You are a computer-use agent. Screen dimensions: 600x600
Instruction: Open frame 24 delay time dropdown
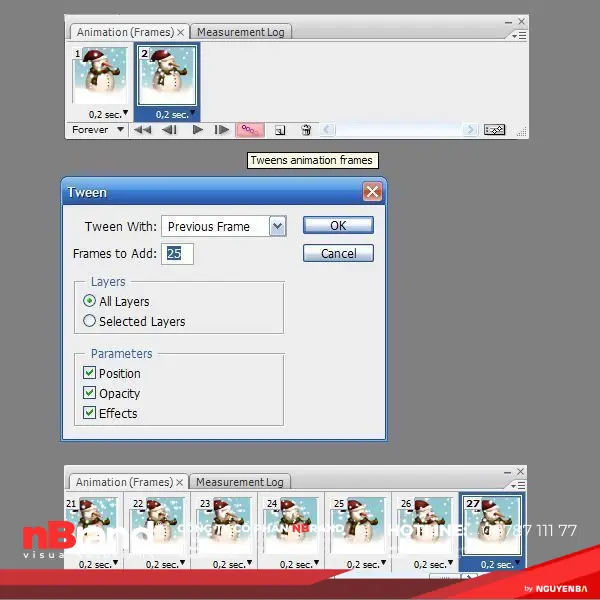pyautogui.click(x=316, y=562)
